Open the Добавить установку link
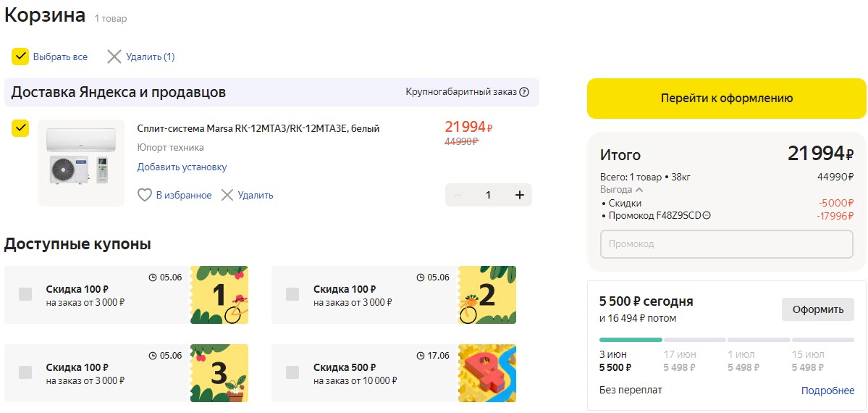868x413 pixels. (182, 167)
